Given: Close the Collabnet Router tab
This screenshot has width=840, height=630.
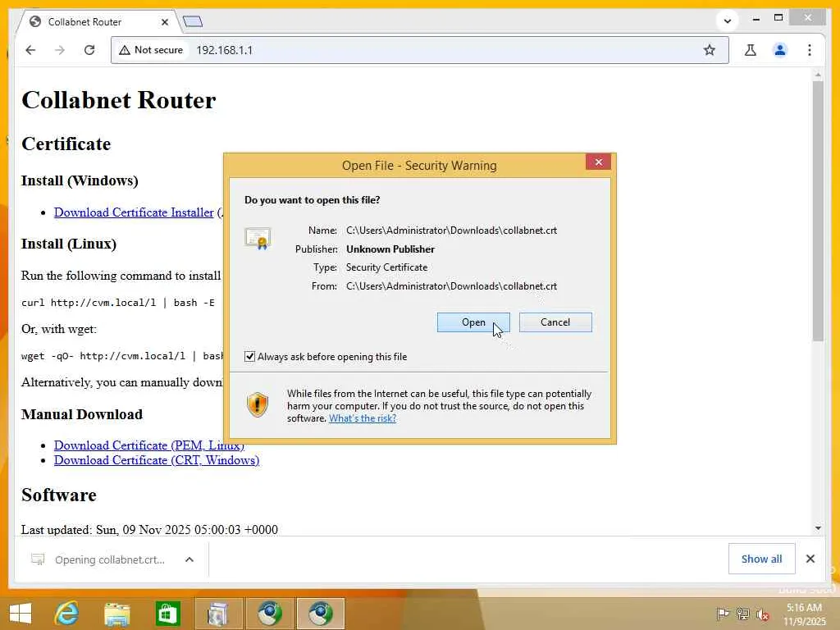Looking at the screenshot, I should 165,22.
